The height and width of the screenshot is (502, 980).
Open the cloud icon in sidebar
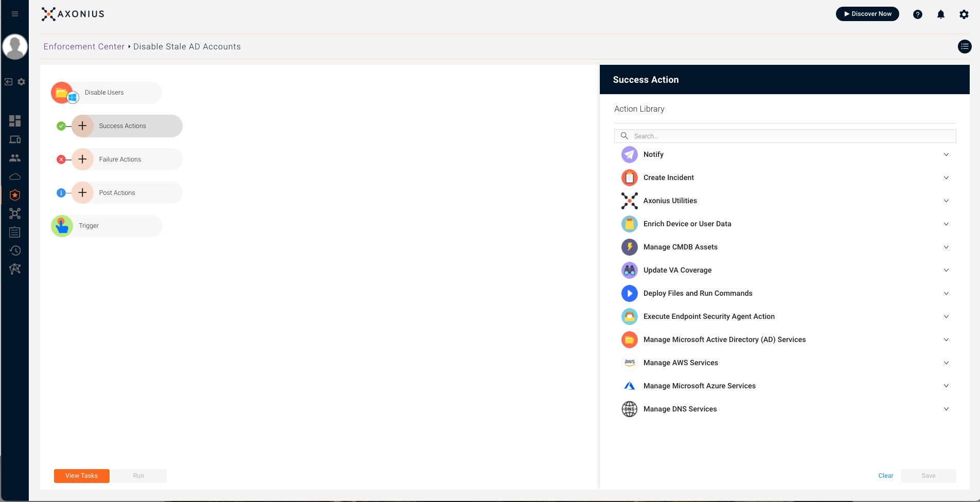point(15,176)
